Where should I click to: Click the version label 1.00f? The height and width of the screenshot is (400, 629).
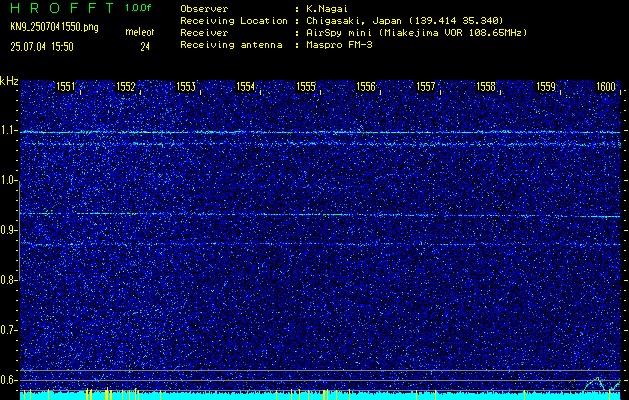pyautogui.click(x=138, y=8)
